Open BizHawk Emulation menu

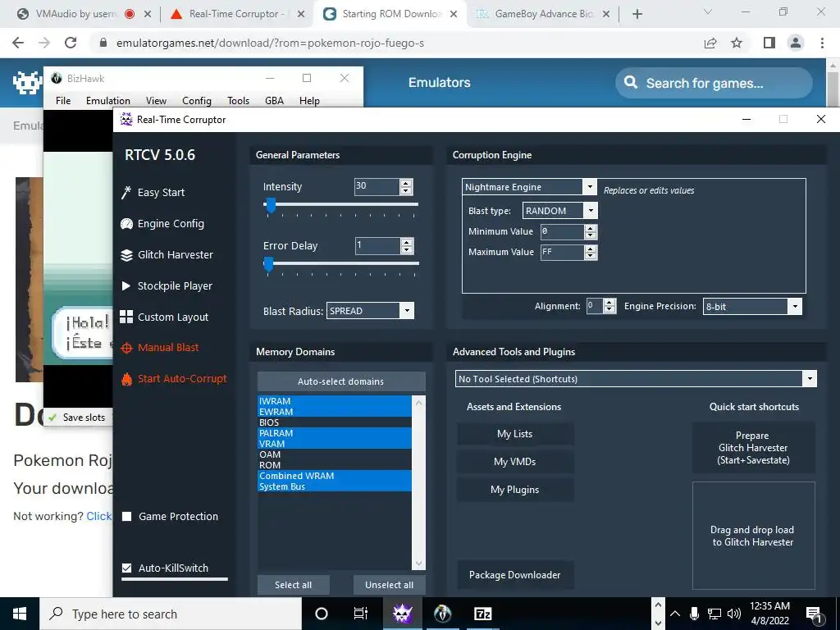[107, 101]
